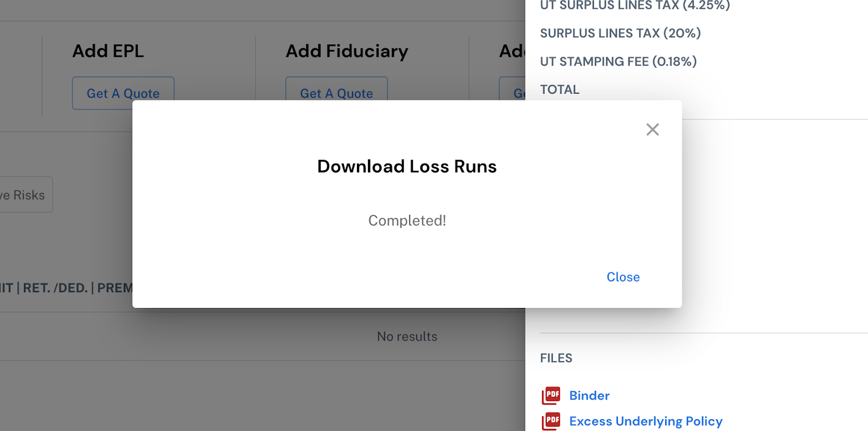
Task: Open the Binder PDF icon
Action: coord(551,395)
